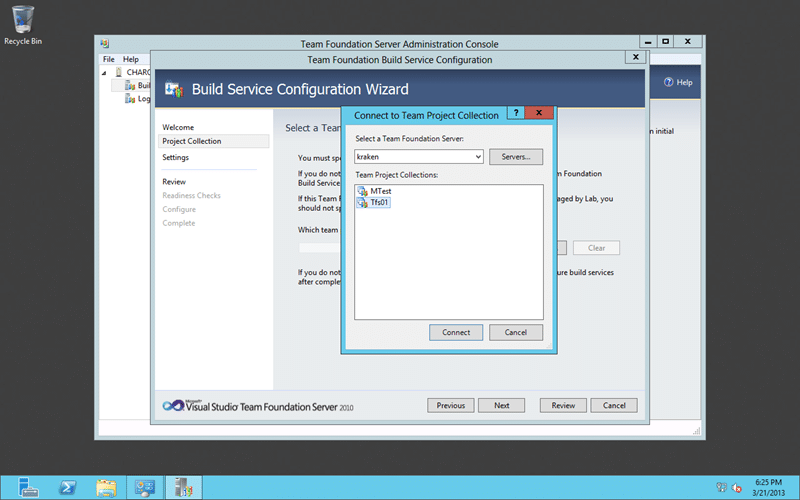Click the dialog help question mark button
Screen dimensions: 800x500
tap(516, 113)
